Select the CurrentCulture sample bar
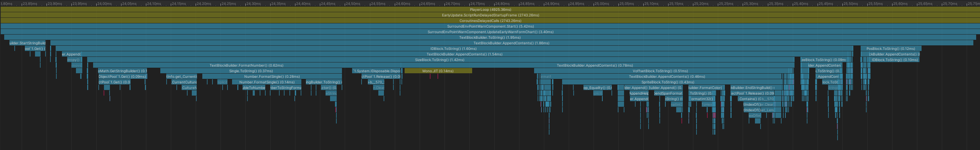 tap(184, 82)
